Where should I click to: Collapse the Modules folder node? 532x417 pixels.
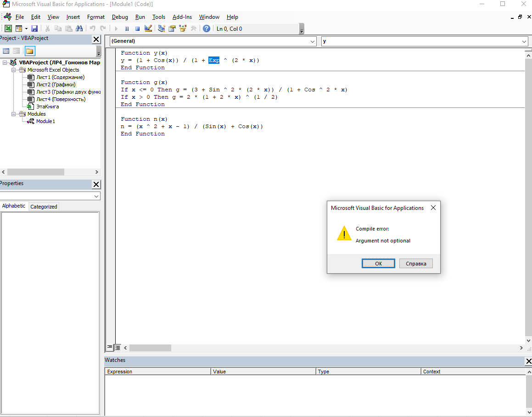coord(14,114)
